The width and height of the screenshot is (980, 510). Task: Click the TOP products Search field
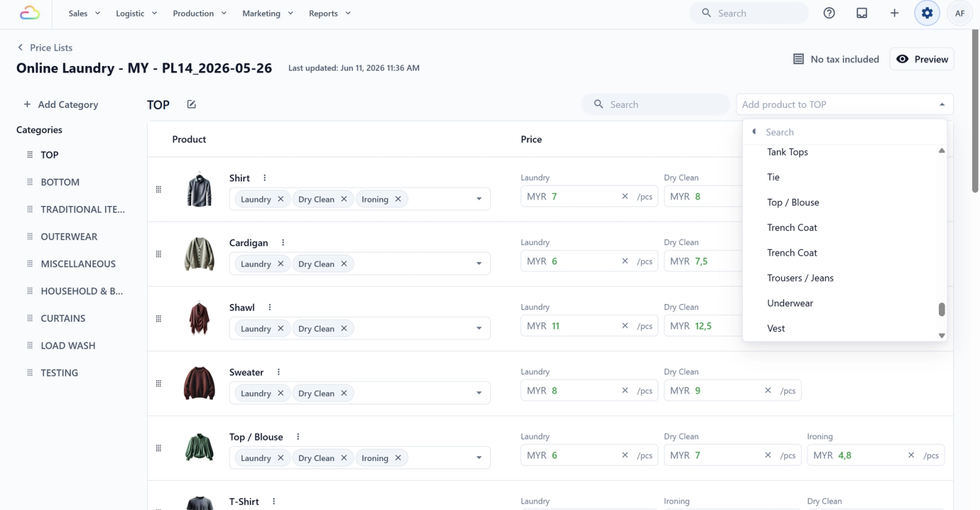(655, 104)
